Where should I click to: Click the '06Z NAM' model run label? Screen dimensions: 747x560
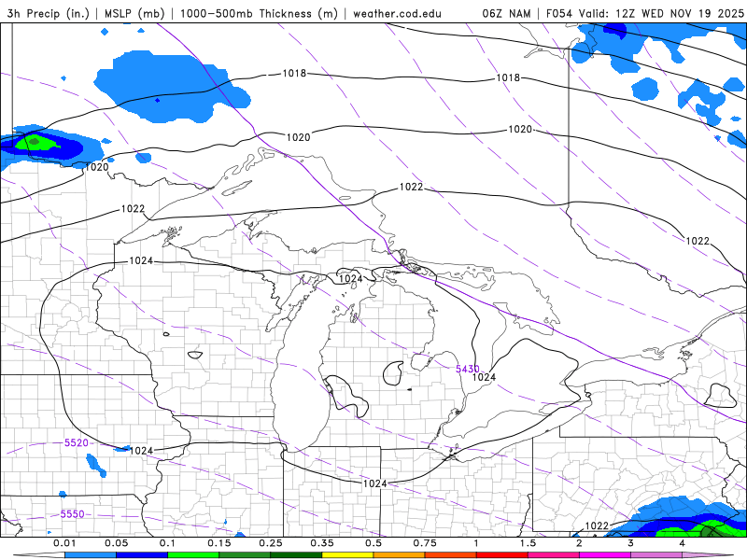[506, 13]
